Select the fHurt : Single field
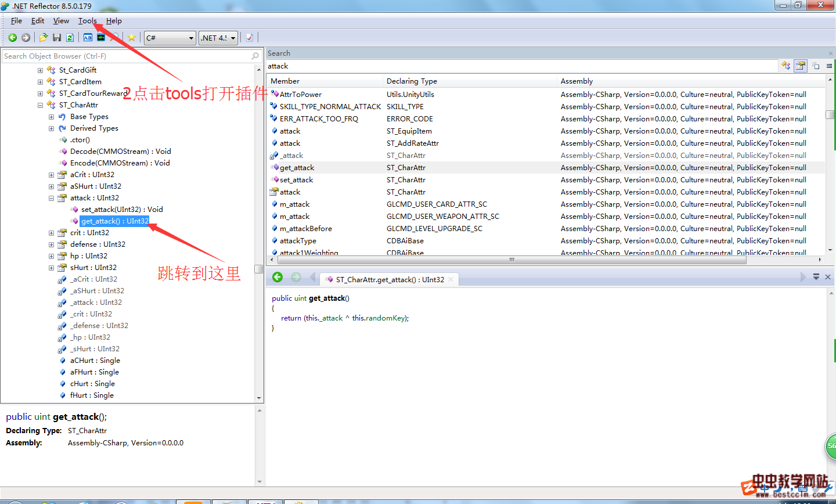This screenshot has height=504, width=836. (x=92, y=395)
